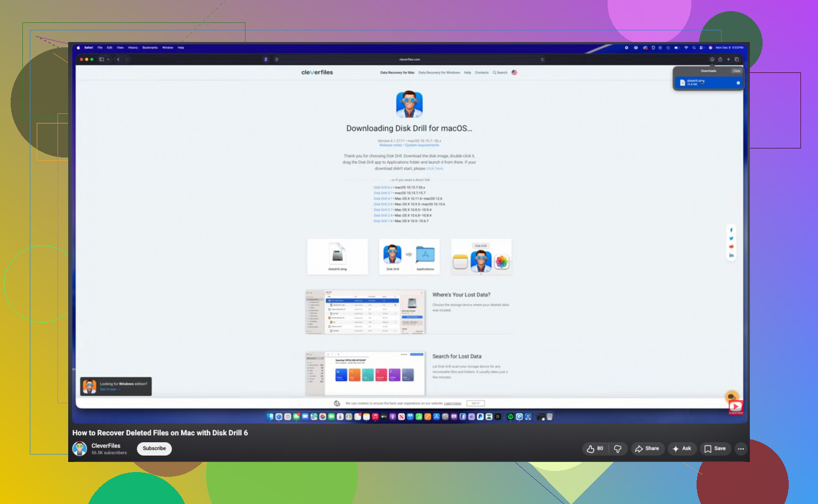Open the Ask AI sparkle button
This screenshot has height=504, width=818.
(x=682, y=449)
